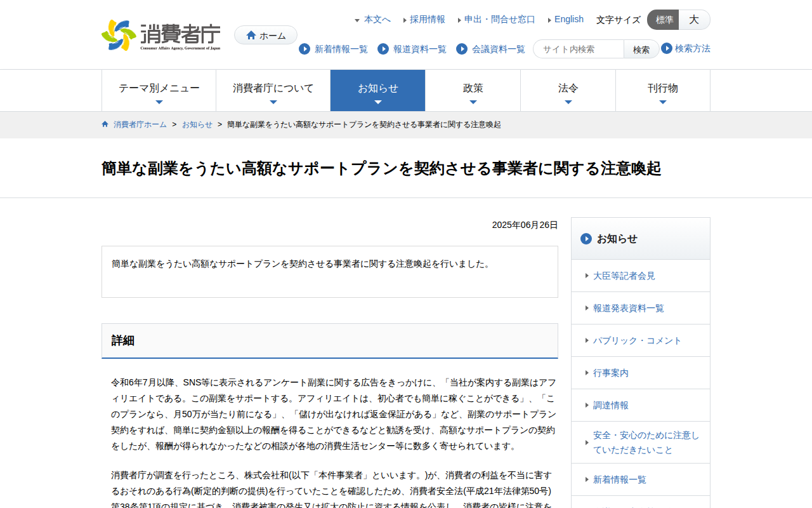Open the 刊行物 navigation item

(x=663, y=91)
